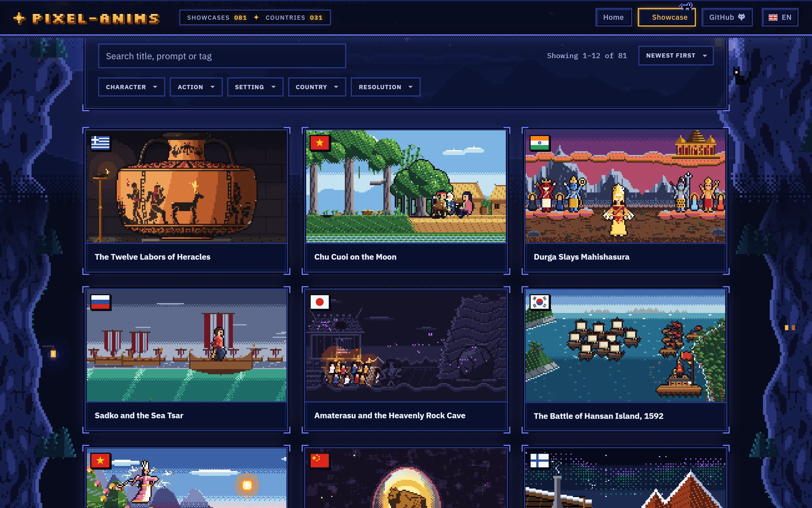
Task: Click the Sadko ship thumbnail
Action: click(x=187, y=345)
